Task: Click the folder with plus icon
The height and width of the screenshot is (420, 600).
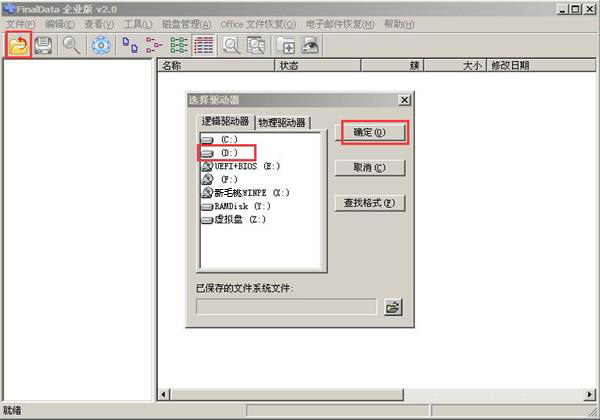Action: pos(285,45)
